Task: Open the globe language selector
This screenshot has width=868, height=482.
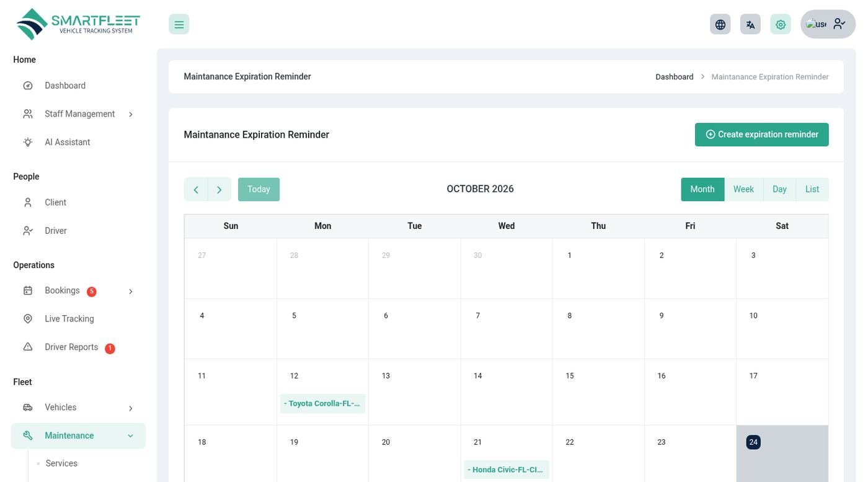Action: click(x=720, y=24)
